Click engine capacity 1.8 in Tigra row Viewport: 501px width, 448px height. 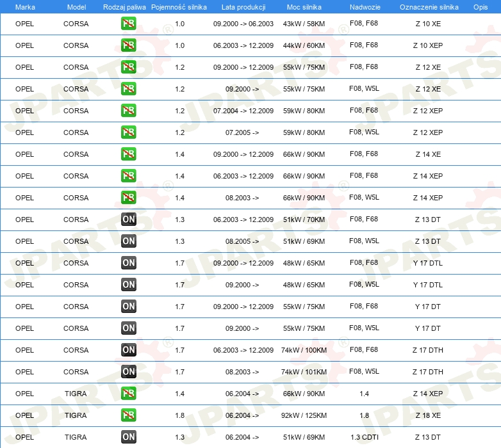click(x=179, y=415)
